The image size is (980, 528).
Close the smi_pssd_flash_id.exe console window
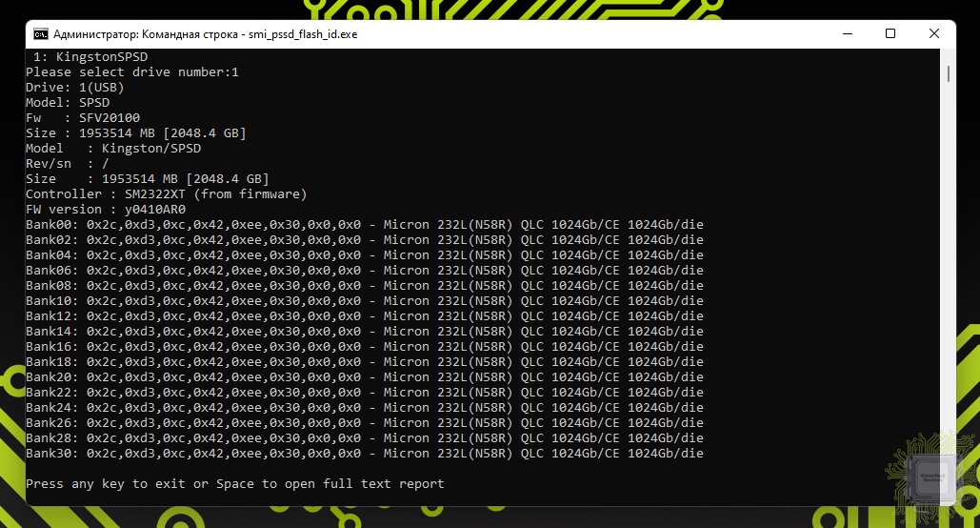pyautogui.click(x=934, y=33)
